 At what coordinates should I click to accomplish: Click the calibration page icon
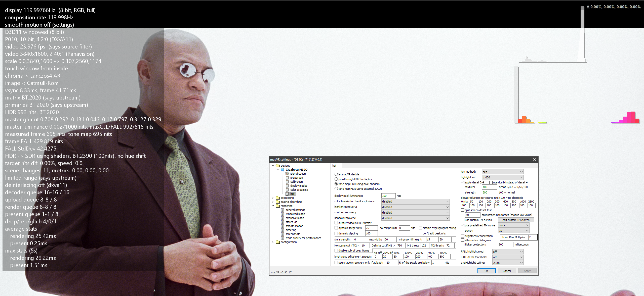(287, 182)
